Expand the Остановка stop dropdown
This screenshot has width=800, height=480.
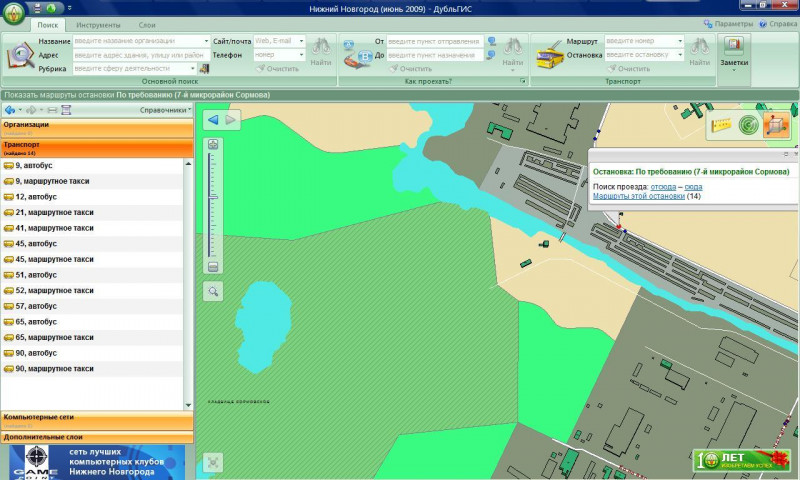680,55
